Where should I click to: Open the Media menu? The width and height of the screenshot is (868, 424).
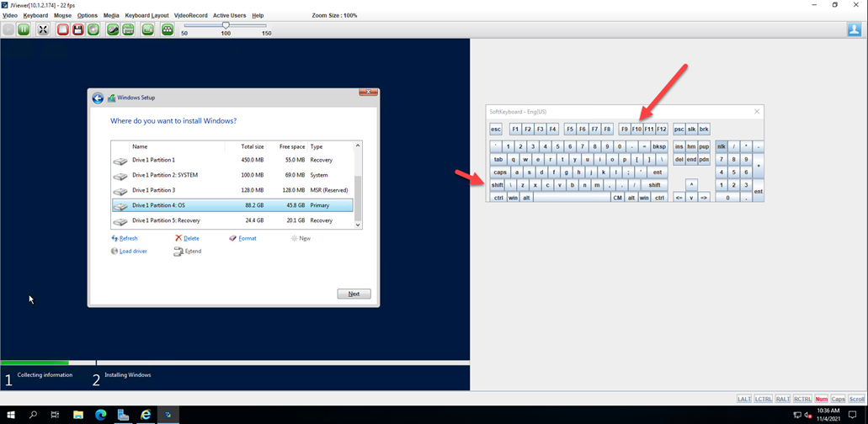tap(111, 15)
